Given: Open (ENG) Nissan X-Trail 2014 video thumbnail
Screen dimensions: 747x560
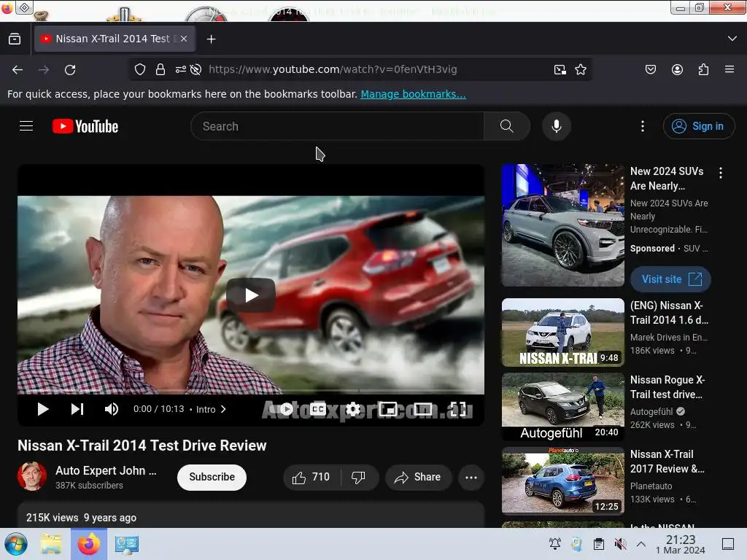Looking at the screenshot, I should pyautogui.click(x=563, y=332).
